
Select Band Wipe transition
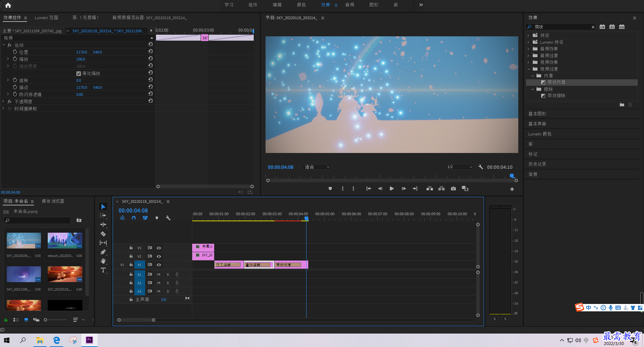click(x=556, y=95)
